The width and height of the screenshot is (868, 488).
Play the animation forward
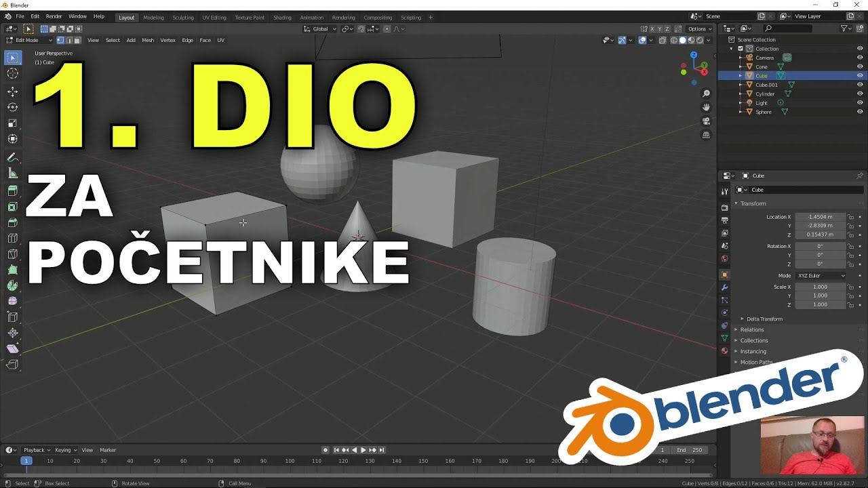point(363,450)
